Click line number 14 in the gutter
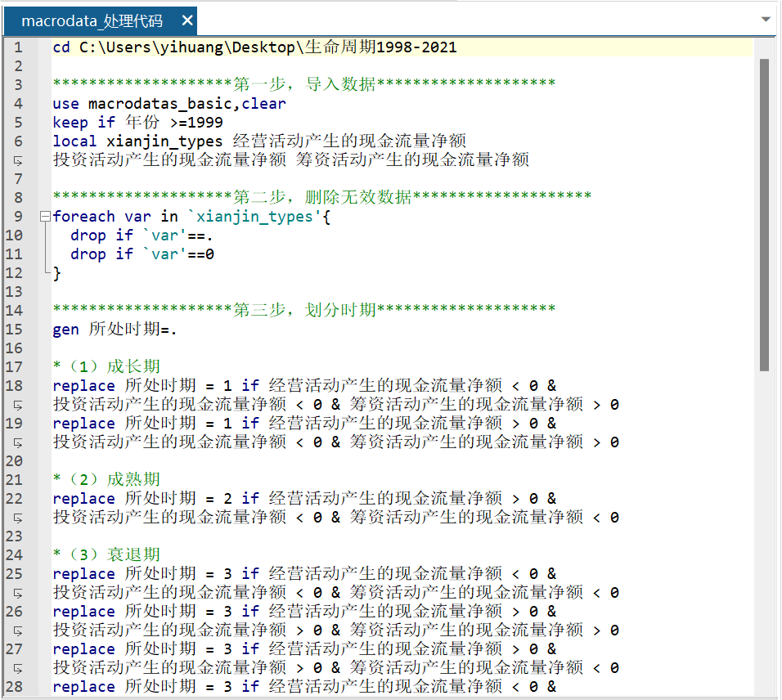This screenshot has width=782, height=700. (x=15, y=311)
